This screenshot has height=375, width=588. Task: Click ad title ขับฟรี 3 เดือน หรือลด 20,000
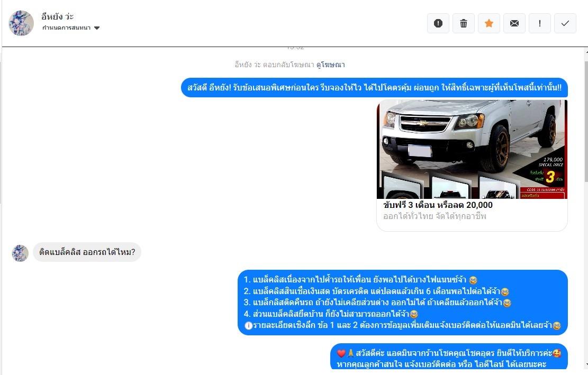[438, 205]
